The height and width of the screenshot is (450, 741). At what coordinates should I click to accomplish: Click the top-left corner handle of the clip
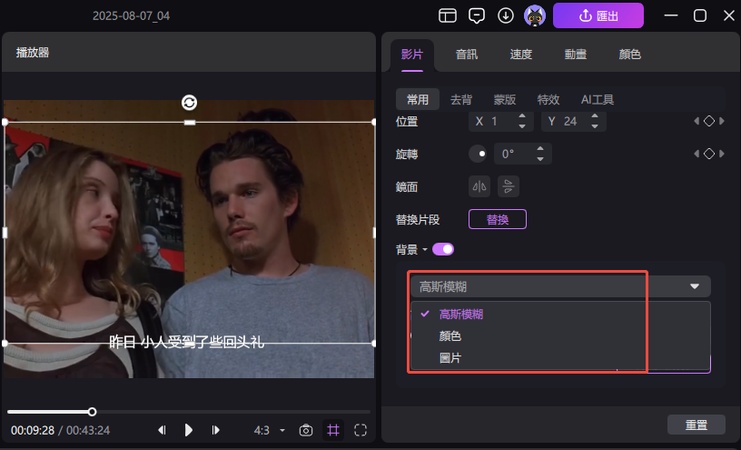click(5, 122)
